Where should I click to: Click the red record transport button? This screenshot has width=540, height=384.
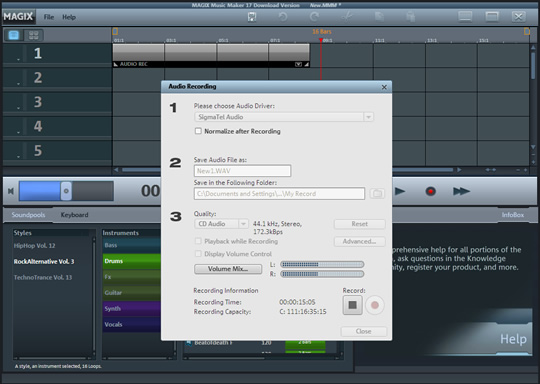(430, 191)
